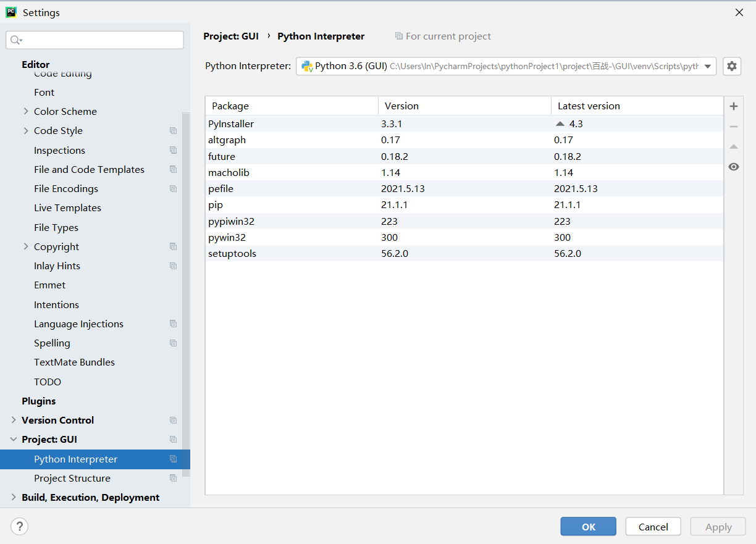Screen dimensions: 756x544
Task: Click the project-level icon beside File Encodings
Action: pos(173,189)
